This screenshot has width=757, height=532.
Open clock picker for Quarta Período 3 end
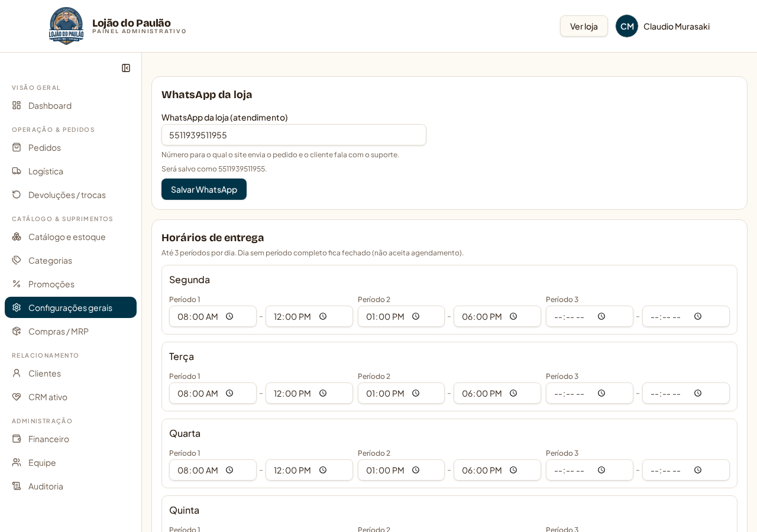pos(698,470)
